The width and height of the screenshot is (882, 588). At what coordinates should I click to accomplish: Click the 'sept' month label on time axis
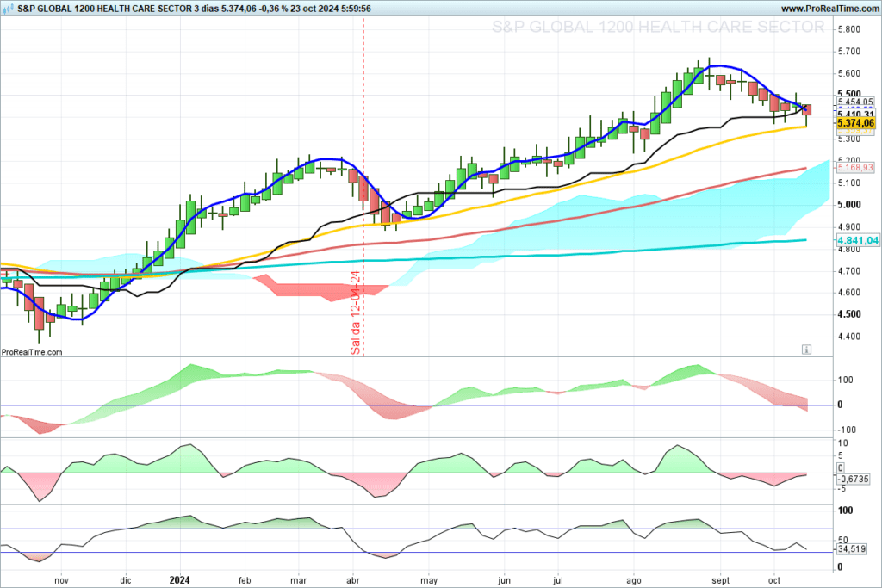tap(721, 580)
